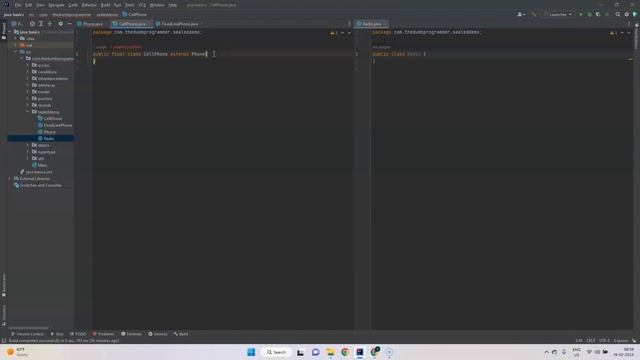640x360 pixels.
Task: Toggle the Project tool window stripe button
Action: (4, 31)
